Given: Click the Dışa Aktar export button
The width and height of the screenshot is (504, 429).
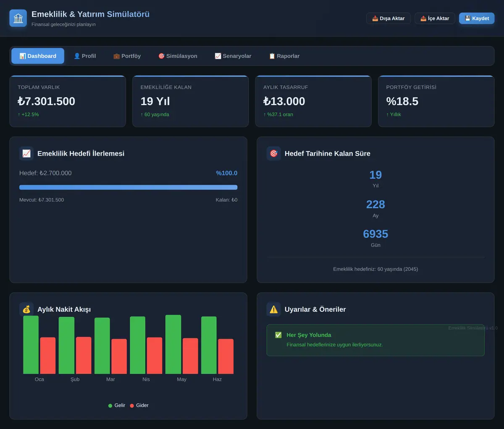Looking at the screenshot, I should coord(388,18).
